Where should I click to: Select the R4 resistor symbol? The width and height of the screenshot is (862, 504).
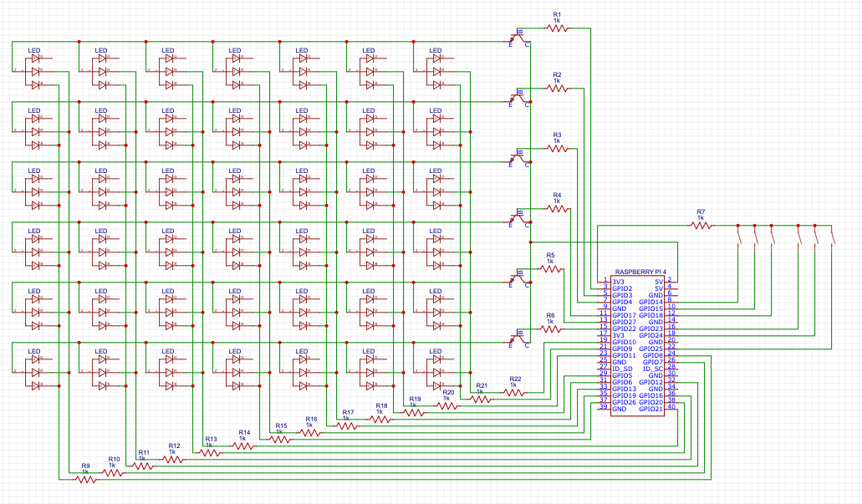tap(556, 208)
